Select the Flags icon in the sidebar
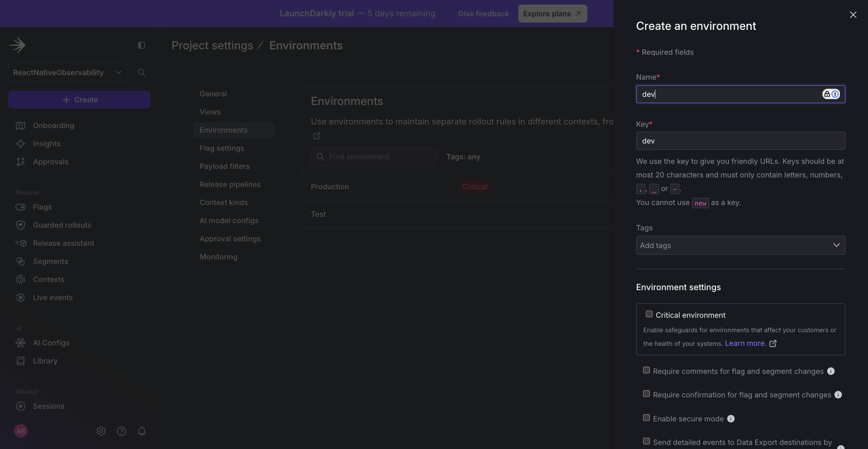The image size is (868, 449). pos(21,207)
